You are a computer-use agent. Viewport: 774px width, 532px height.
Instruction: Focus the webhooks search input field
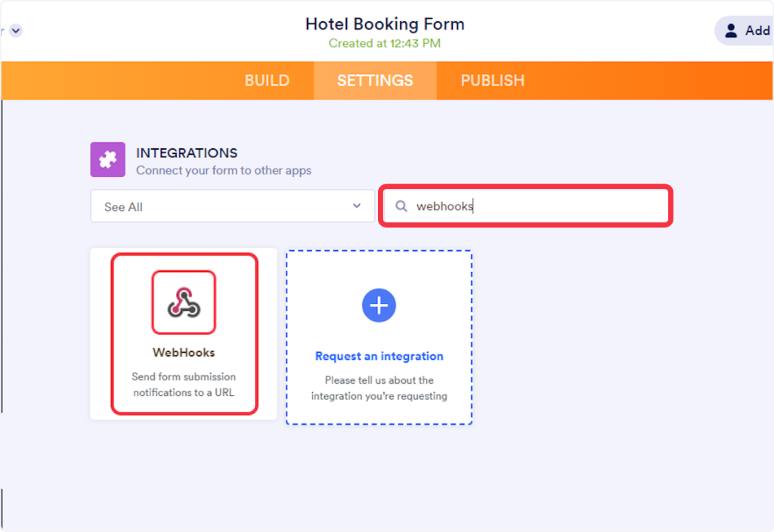point(537,206)
